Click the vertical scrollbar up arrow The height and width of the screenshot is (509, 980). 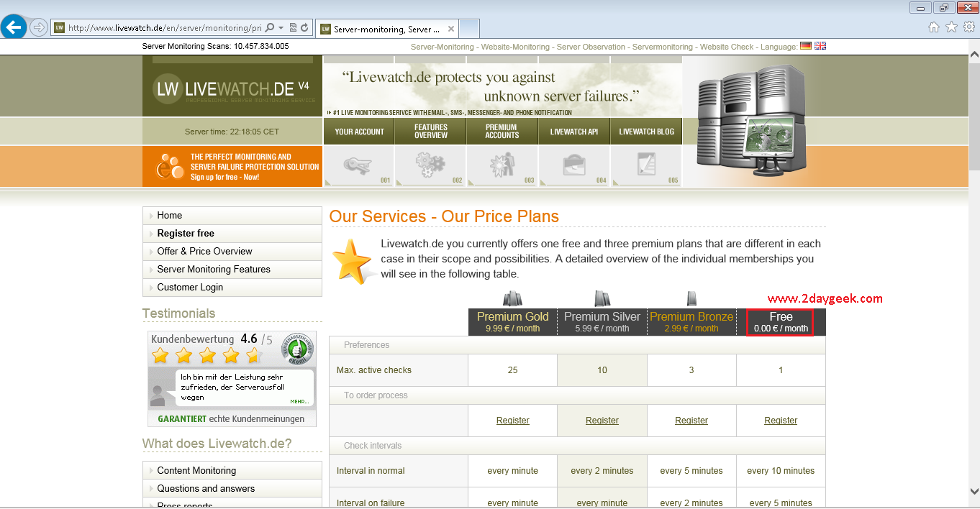point(974,53)
